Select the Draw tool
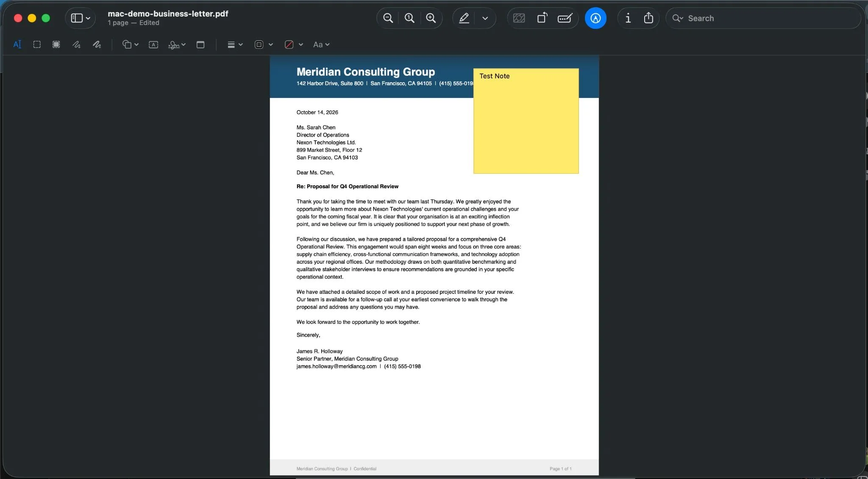The image size is (868, 479). (x=97, y=45)
